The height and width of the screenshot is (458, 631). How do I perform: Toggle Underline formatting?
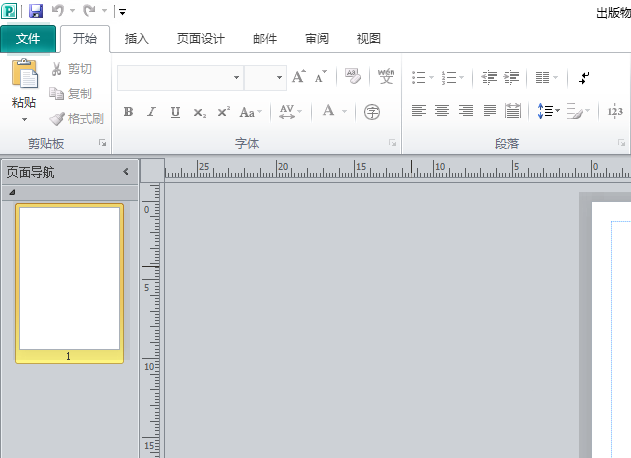click(x=175, y=112)
